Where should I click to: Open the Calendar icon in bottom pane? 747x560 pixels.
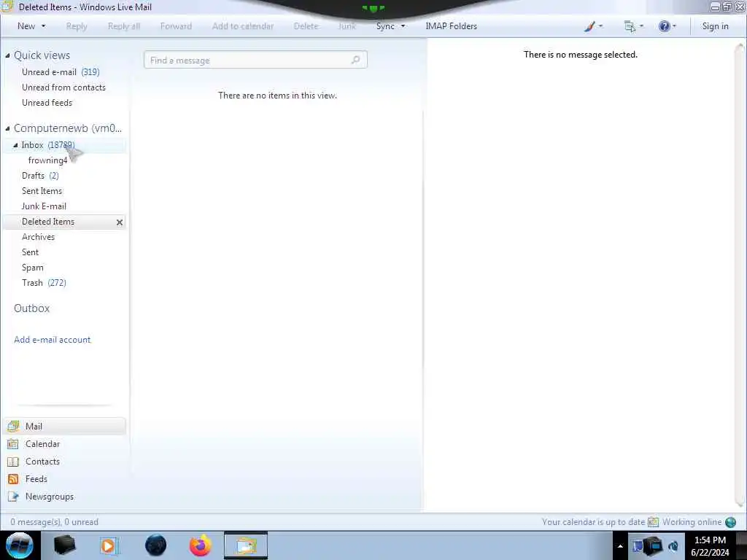(x=13, y=444)
